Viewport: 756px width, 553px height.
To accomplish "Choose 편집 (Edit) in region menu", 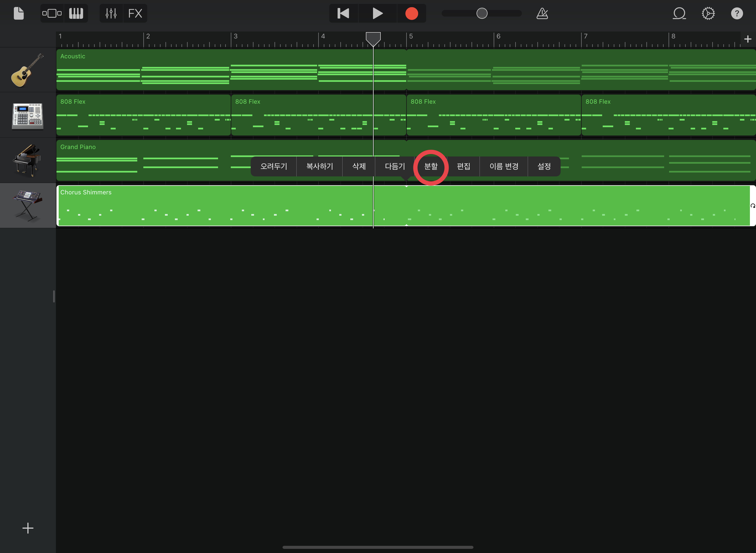I will [x=463, y=166].
